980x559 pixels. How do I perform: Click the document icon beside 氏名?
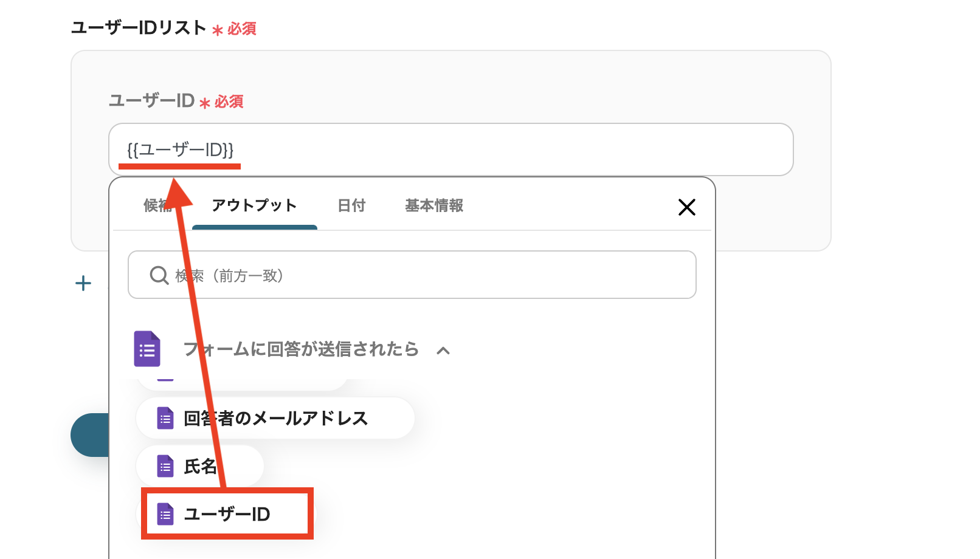165,467
